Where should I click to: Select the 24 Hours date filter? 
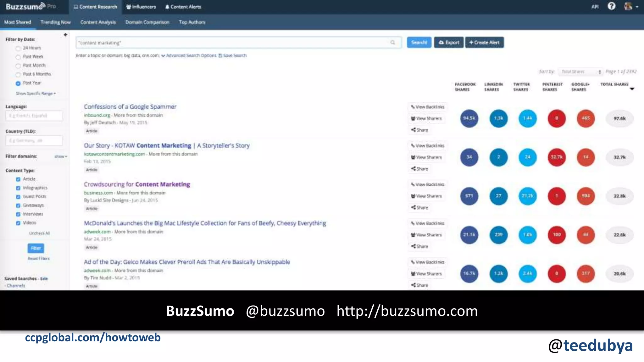pyautogui.click(x=18, y=48)
